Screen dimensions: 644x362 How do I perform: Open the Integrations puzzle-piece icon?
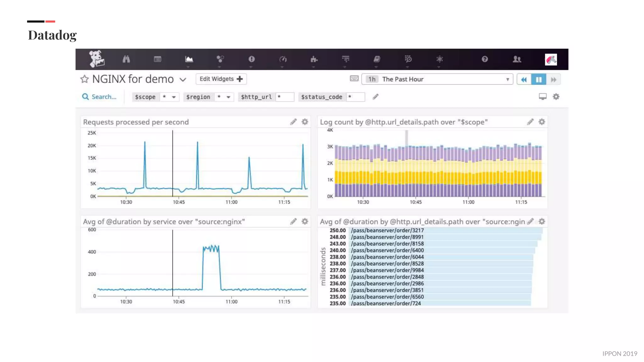(314, 59)
